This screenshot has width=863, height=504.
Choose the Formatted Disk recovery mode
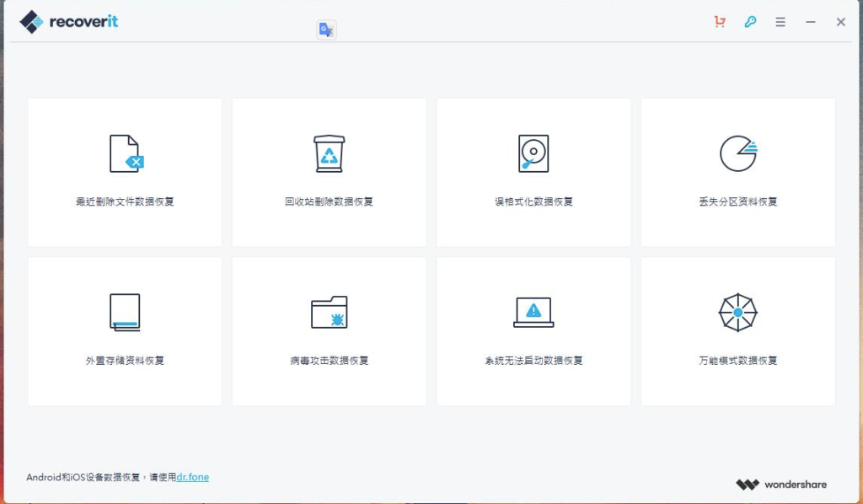533,172
